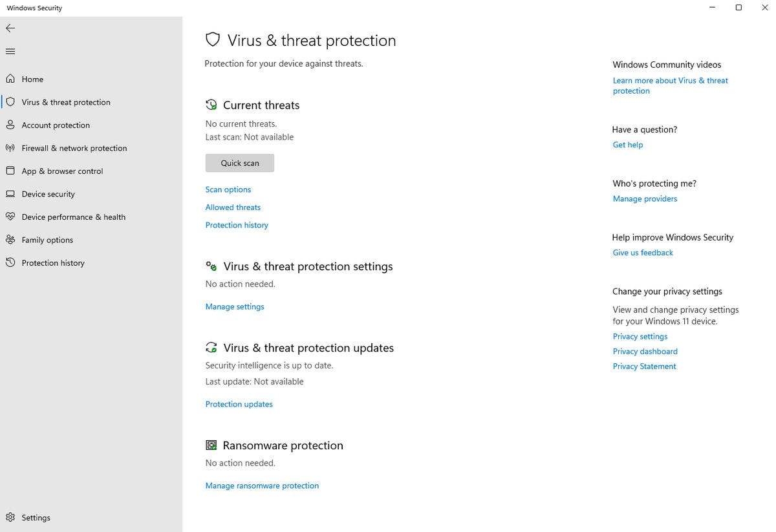Select the Account protection person icon
The height and width of the screenshot is (532, 776).
[x=10, y=125]
